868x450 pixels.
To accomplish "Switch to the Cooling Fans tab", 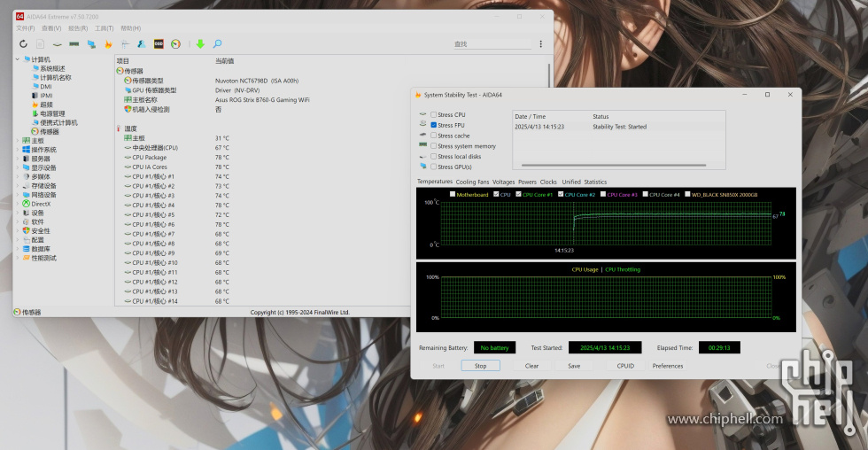I will (472, 182).
